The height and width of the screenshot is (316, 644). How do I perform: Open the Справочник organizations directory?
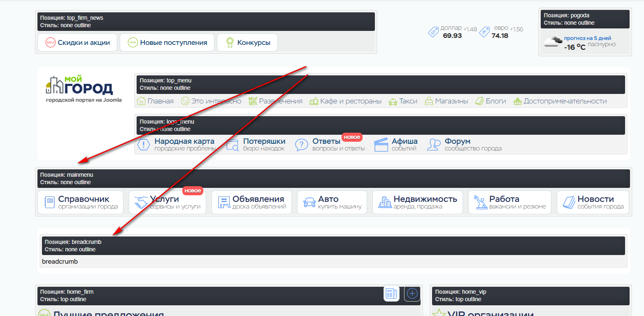click(81, 202)
